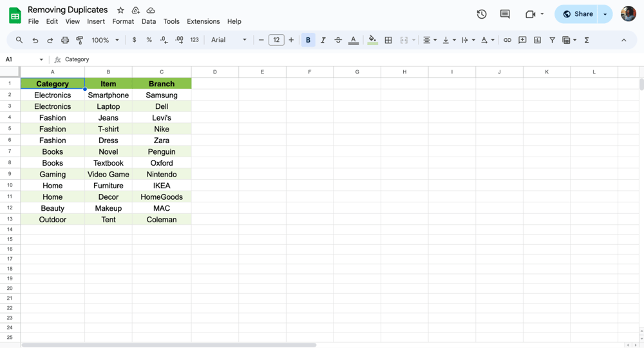Toggle italic formatting
Image resolution: width=644 pixels, height=348 pixels.
click(323, 40)
